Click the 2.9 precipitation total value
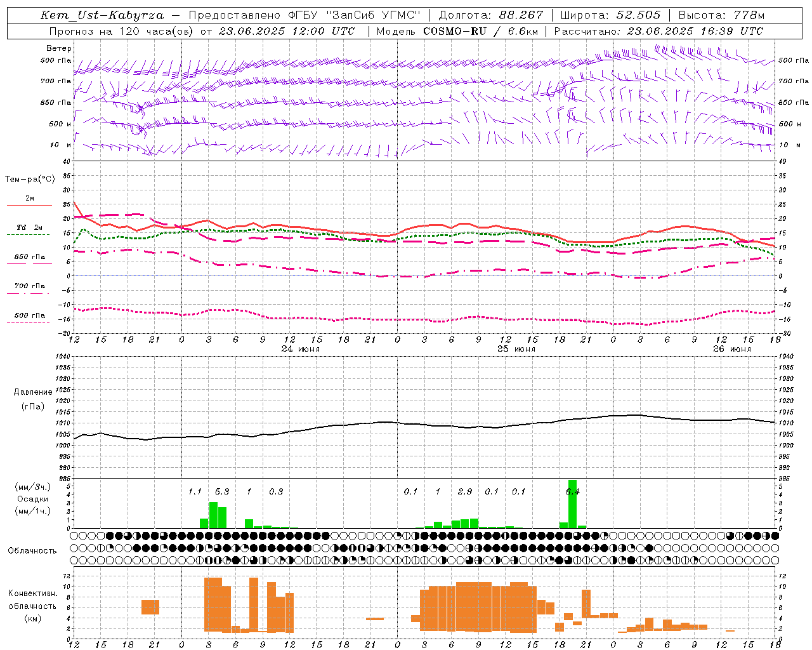 click(465, 491)
